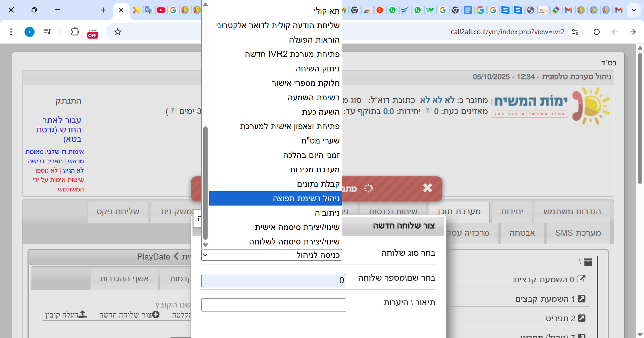Viewport: 644px width, 338px height.
Task: Reload the call2all page
Action: (596, 32)
